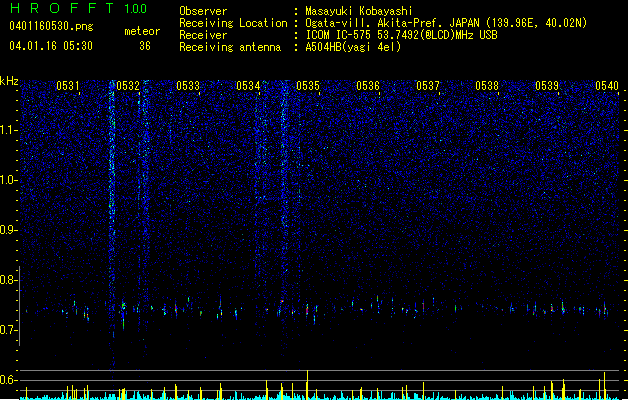Click the tallest yellow peak near 0535
The width and height of the screenshot is (629, 400).
pyautogui.click(x=307, y=385)
